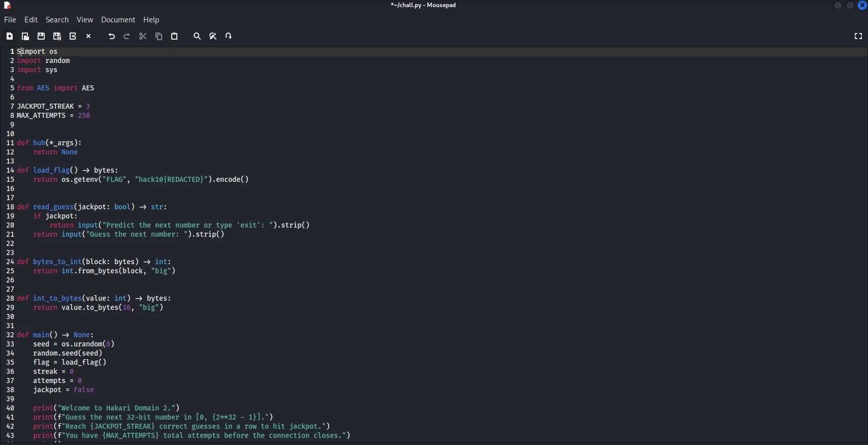Click the '*~/chall.py - Mousepad' window title
Screen dimensions: 868x445
pyautogui.click(x=423, y=5)
